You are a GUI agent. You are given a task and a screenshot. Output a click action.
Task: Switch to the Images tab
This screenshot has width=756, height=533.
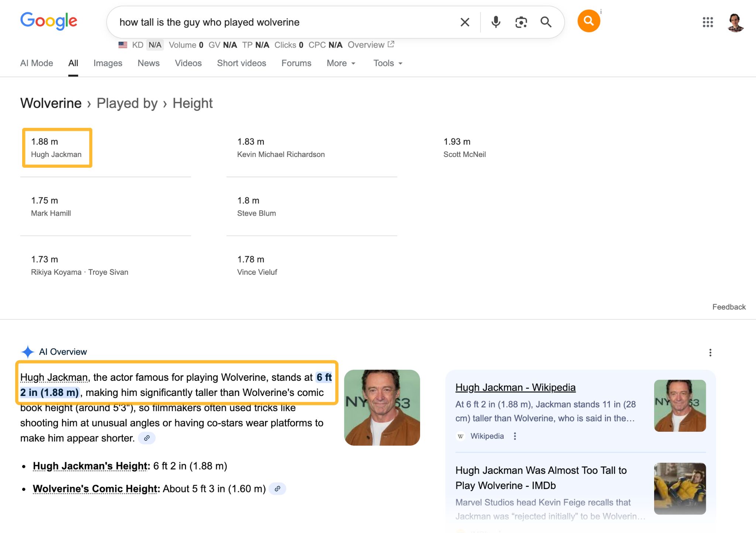(108, 63)
